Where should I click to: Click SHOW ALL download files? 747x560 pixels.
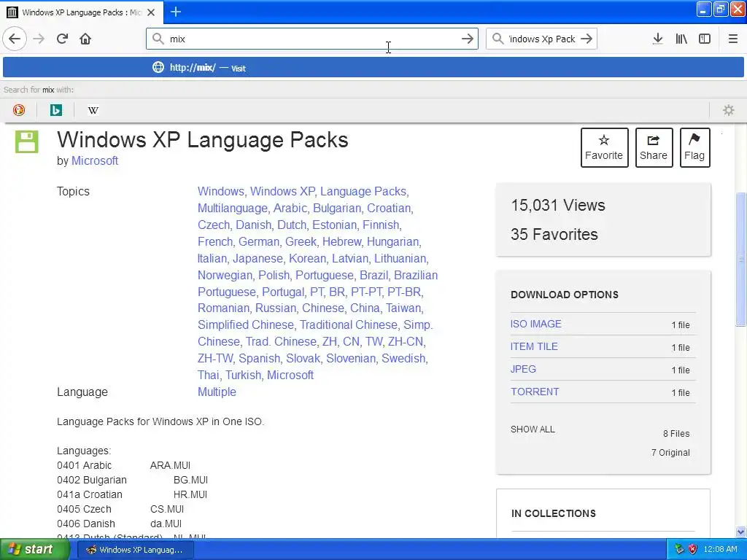(x=533, y=429)
